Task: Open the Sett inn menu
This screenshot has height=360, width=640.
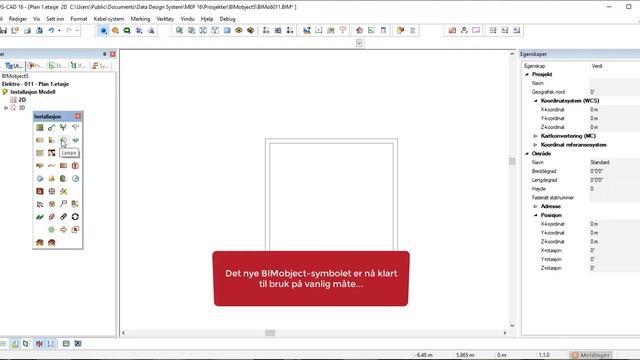Action: (x=55, y=19)
